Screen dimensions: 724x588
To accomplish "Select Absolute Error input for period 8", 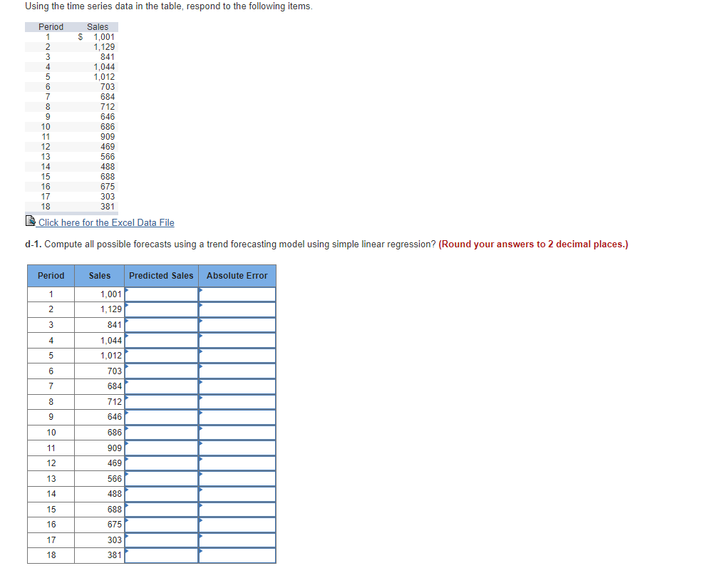I will (237, 402).
